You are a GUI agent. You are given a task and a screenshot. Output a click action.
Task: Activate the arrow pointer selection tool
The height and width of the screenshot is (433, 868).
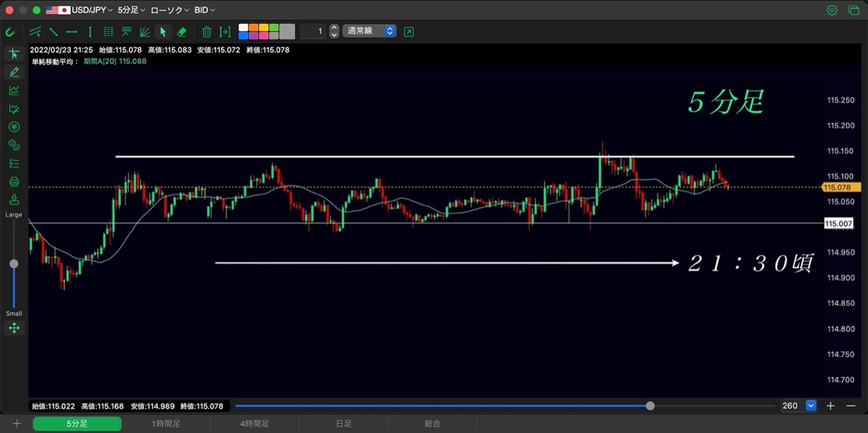click(x=163, y=32)
